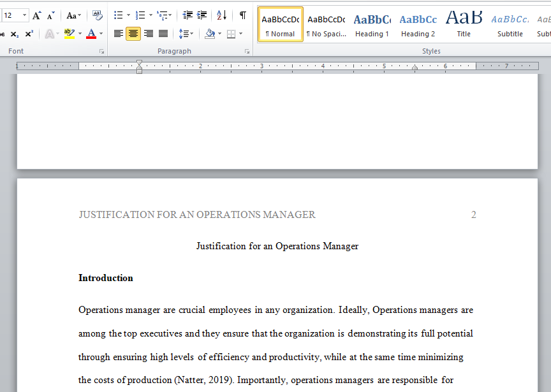Screen dimensions: 551x392
Task: Click the right indent marker on ruler
Action: (x=415, y=68)
